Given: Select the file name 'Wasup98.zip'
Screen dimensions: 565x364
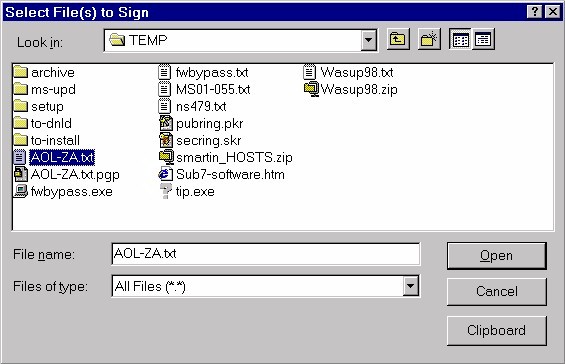Looking at the screenshot, I should click(359, 89).
